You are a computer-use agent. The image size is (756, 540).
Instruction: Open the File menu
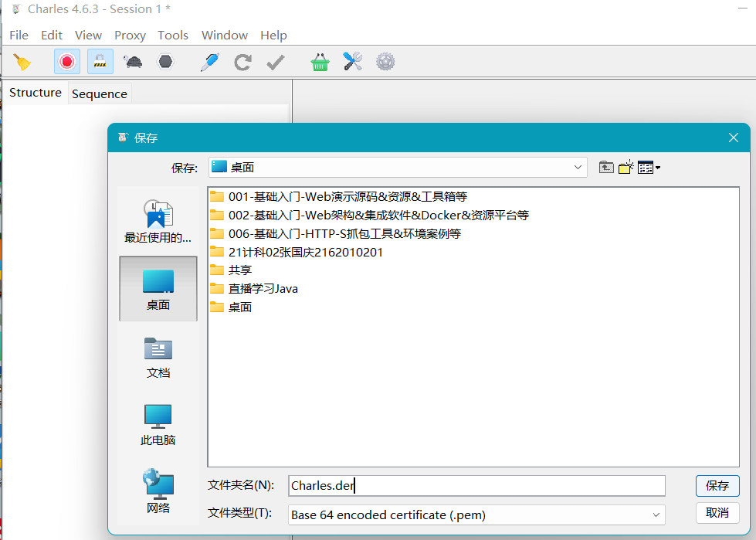pos(19,36)
